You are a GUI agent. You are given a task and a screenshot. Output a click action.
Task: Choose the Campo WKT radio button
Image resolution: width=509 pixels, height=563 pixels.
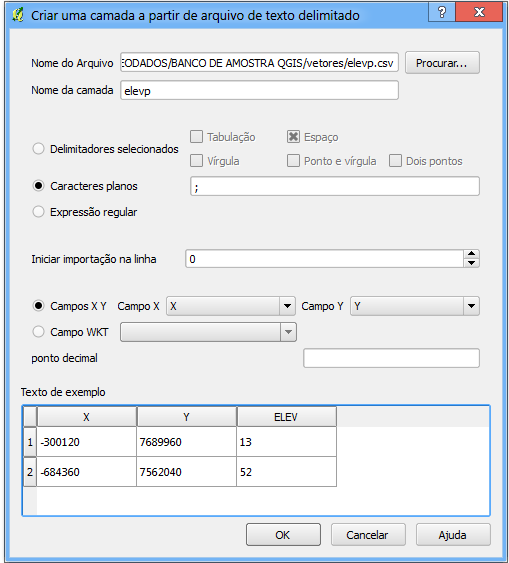point(38,332)
